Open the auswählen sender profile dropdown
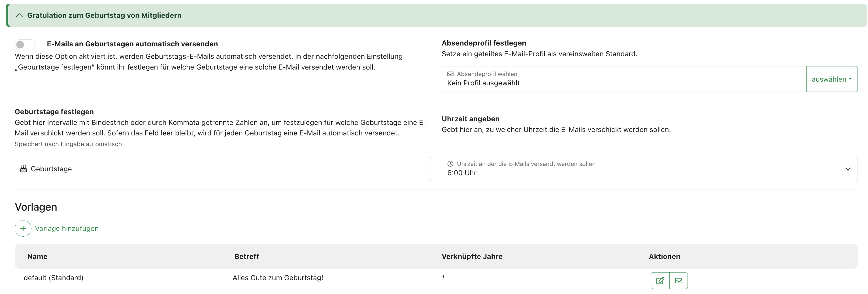Screen dimensions: 868x294 pos(832,79)
